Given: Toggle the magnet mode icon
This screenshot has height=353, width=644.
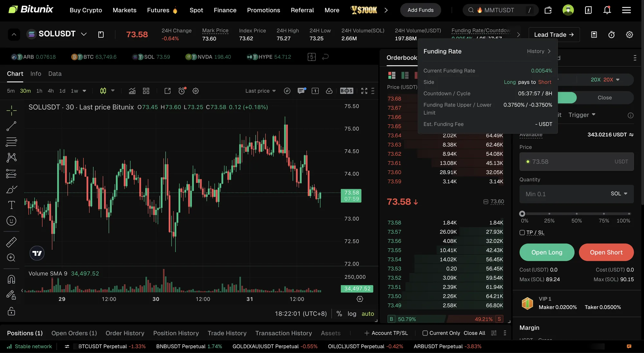Looking at the screenshot, I should (11, 279).
